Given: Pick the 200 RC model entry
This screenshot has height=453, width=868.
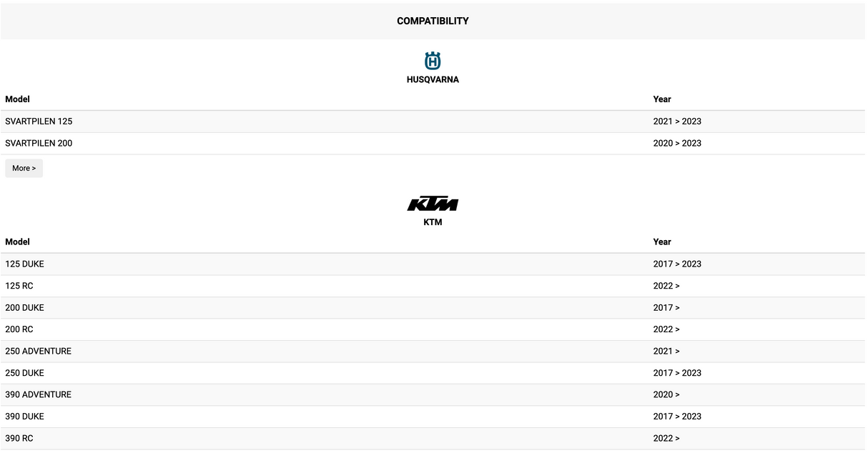Looking at the screenshot, I should click(19, 329).
